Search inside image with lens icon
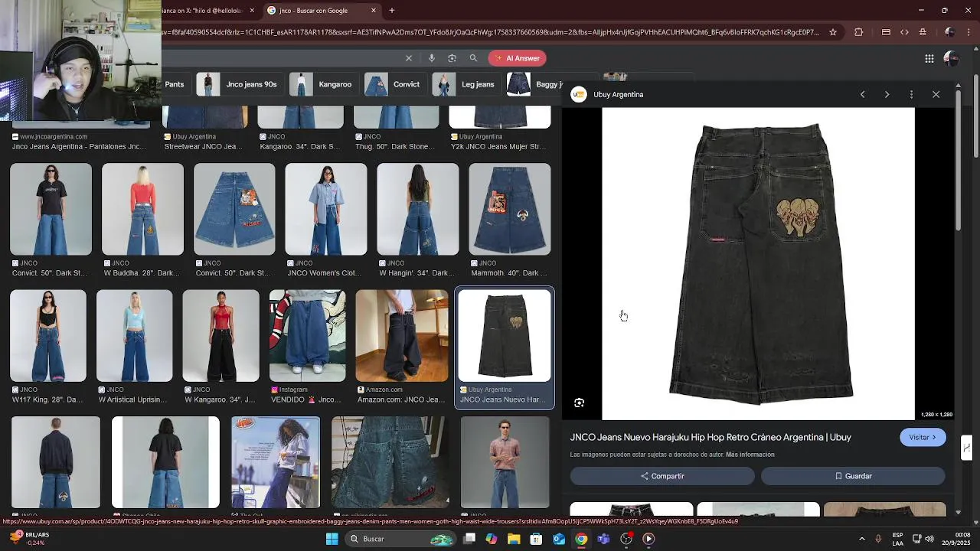The height and width of the screenshot is (551, 980). tap(580, 403)
